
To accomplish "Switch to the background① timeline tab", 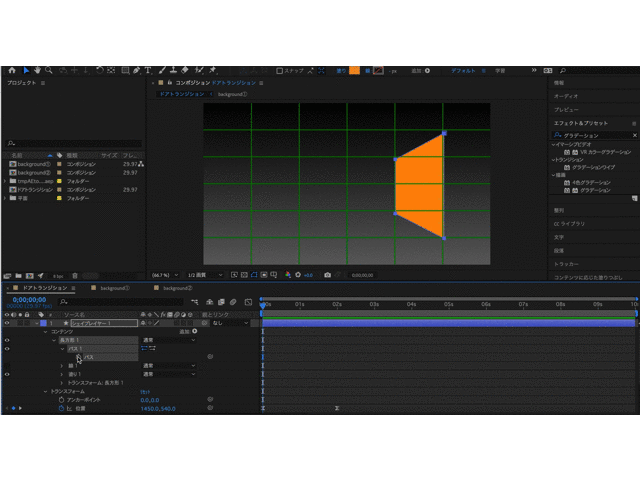I will point(110,288).
